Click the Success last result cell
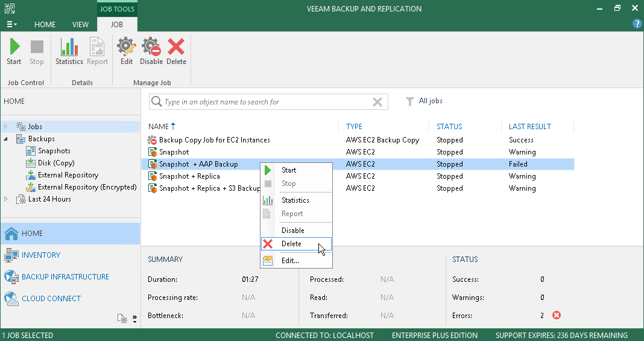The width and height of the screenshot is (644, 341). pos(521,140)
